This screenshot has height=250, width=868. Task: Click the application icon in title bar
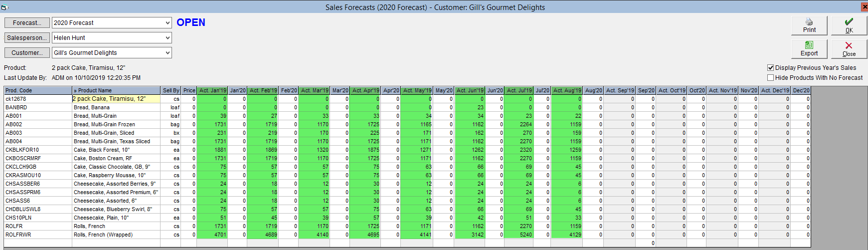4,7
